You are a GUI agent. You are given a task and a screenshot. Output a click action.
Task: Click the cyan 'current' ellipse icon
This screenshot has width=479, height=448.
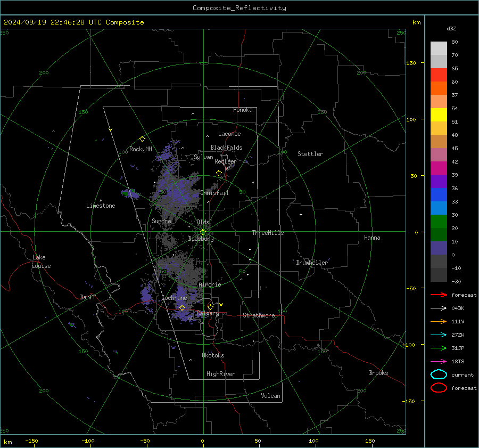click(439, 374)
